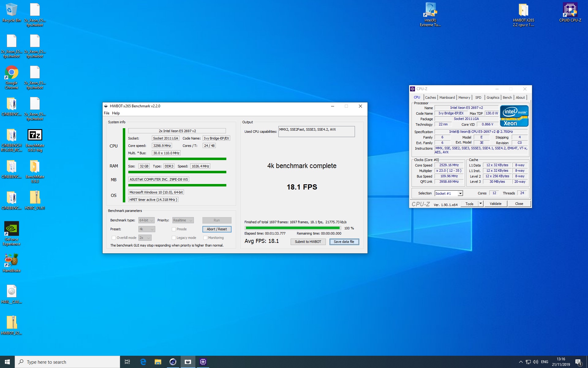The height and width of the screenshot is (368, 588).
Task: Open the CPU-Z Tools dropdown arrow
Action: tap(481, 204)
